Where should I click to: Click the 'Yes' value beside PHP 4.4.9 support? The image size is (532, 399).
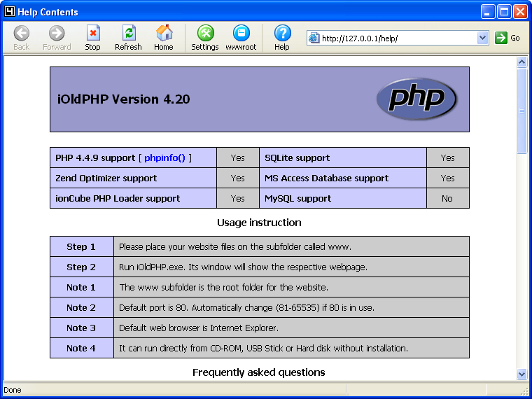[x=237, y=157]
